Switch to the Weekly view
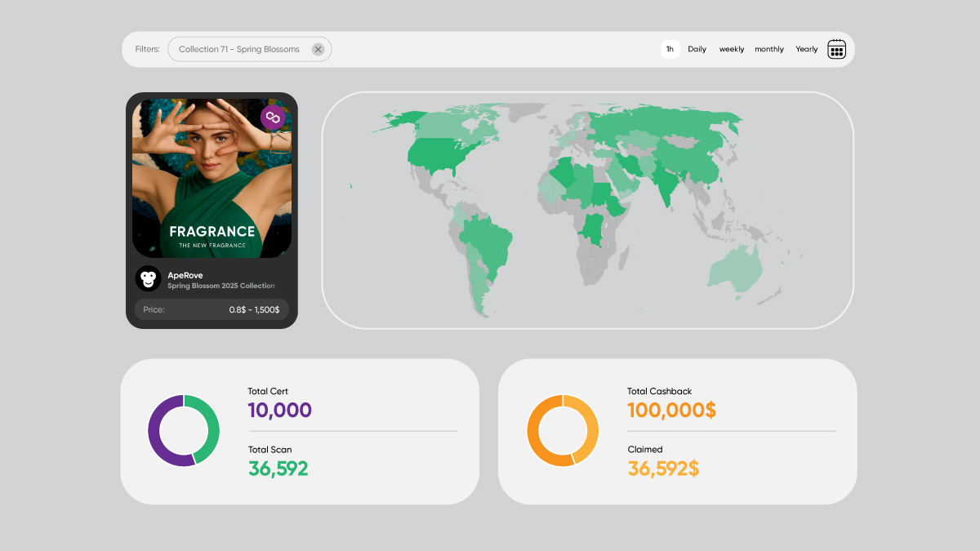 (731, 49)
